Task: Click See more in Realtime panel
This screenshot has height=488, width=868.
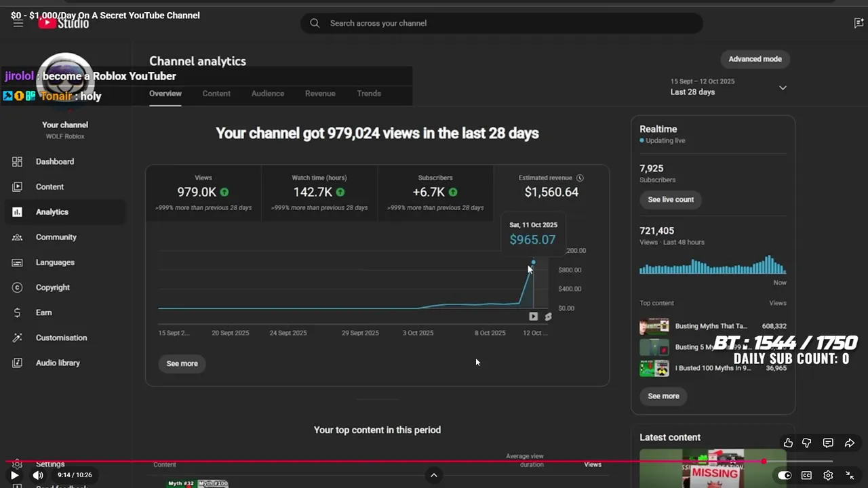Action: 663,396
